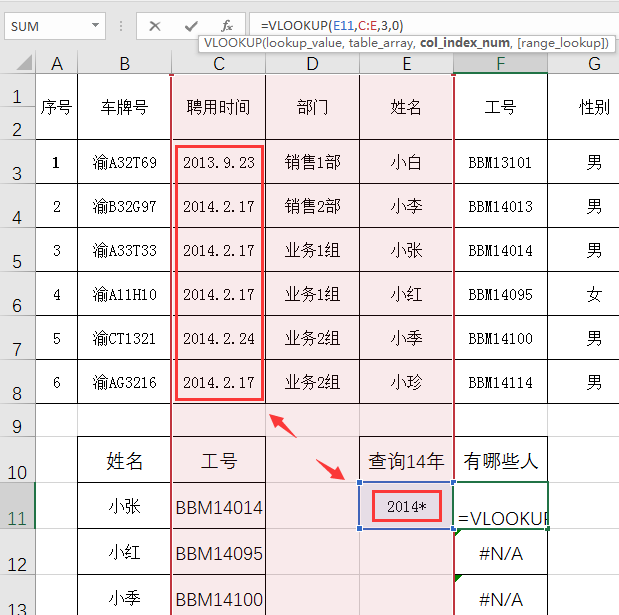Screen dimensions: 619x615
Task: Click name cell 小珍
Action: [x=406, y=382]
